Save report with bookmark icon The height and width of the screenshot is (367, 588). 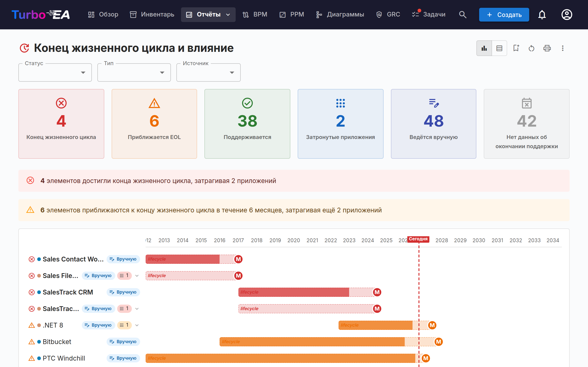click(x=516, y=48)
